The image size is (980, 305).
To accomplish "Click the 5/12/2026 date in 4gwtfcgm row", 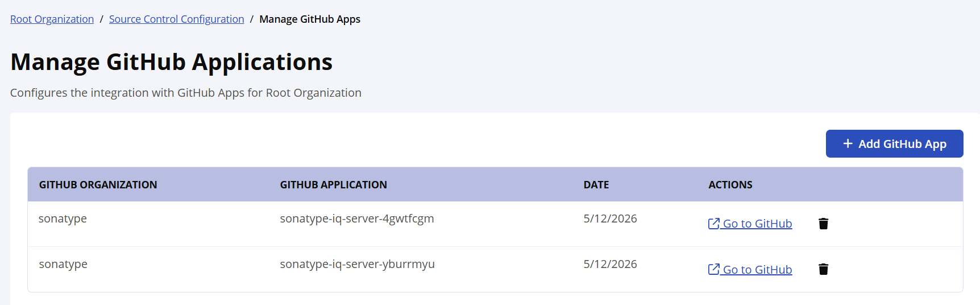I will tap(610, 219).
